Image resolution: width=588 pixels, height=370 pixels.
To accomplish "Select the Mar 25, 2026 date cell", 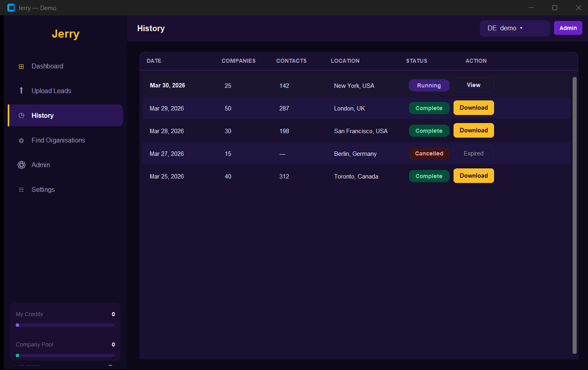I will coord(167,176).
